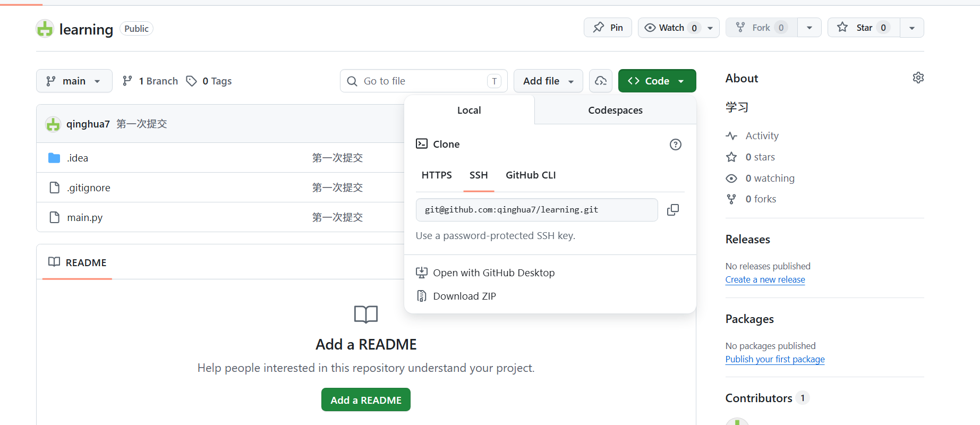Open repository About settings gear
This screenshot has width=980, height=425.
click(918, 78)
